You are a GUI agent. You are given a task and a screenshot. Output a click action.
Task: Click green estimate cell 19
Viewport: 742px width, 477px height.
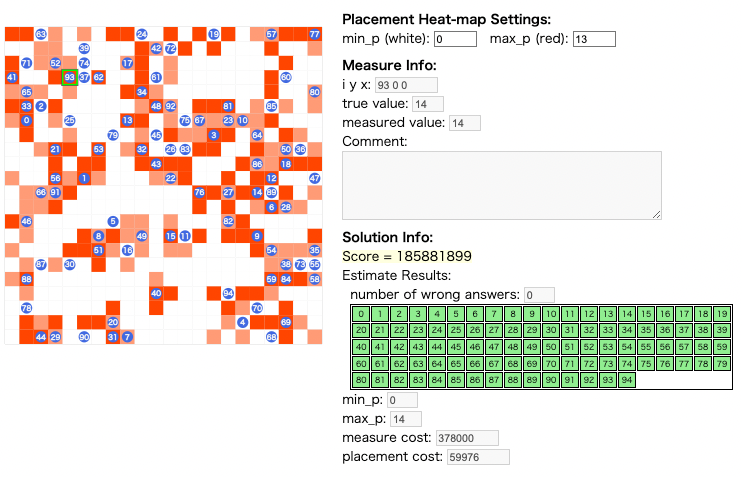pyautogui.click(x=722, y=314)
